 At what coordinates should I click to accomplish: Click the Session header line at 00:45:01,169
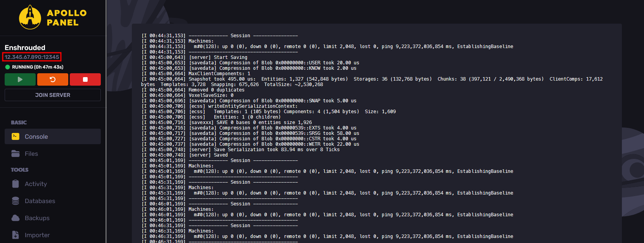[220, 160]
